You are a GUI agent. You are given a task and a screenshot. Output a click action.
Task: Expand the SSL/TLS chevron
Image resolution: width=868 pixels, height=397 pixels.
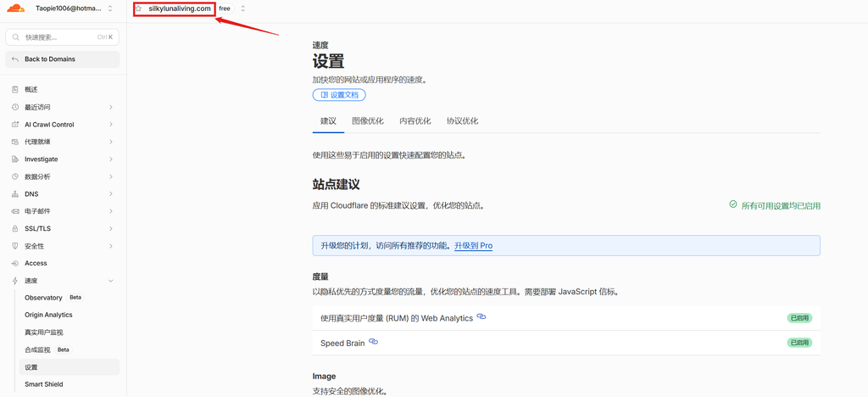click(x=111, y=229)
